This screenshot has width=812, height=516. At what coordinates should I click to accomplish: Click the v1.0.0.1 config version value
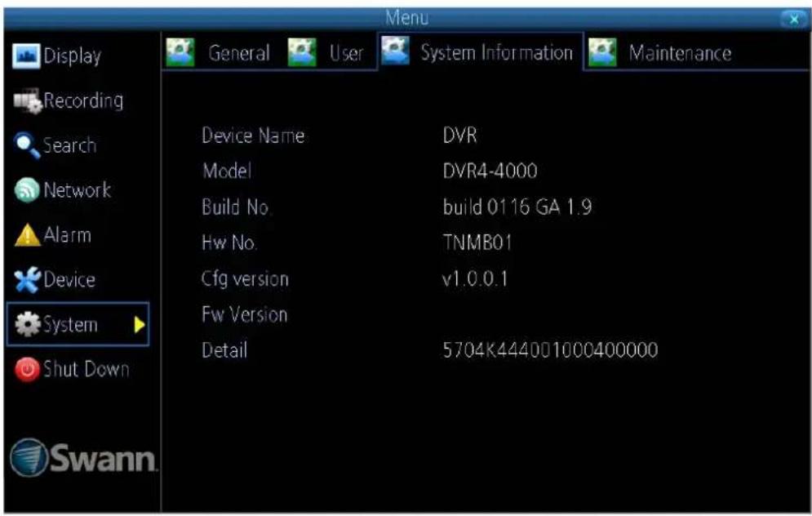point(475,279)
